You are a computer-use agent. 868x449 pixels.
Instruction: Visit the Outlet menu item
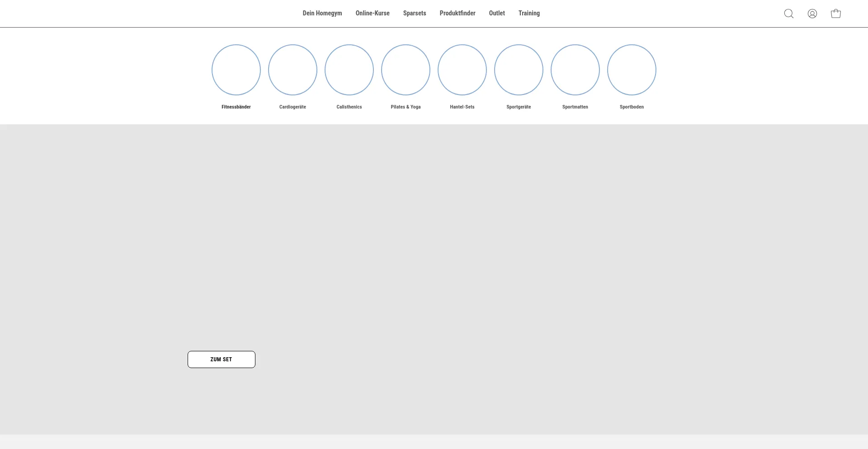click(497, 13)
